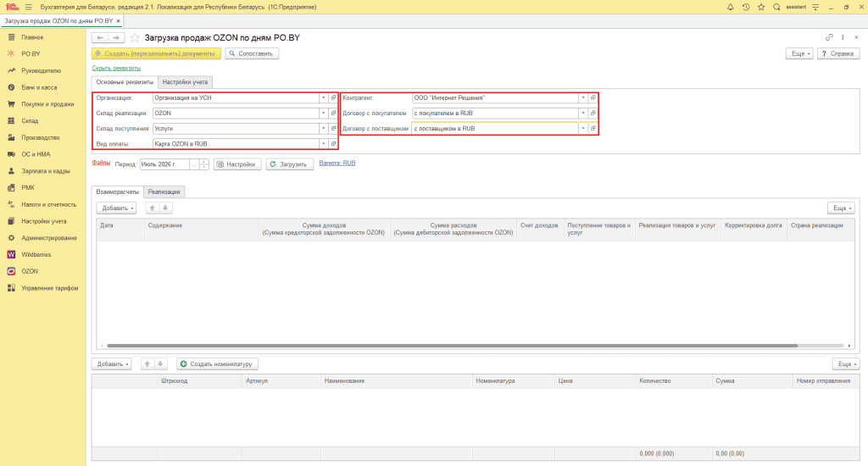The width and height of the screenshot is (868, 466).
Task: Click Скрыть реквизиты link
Action: click(x=116, y=68)
